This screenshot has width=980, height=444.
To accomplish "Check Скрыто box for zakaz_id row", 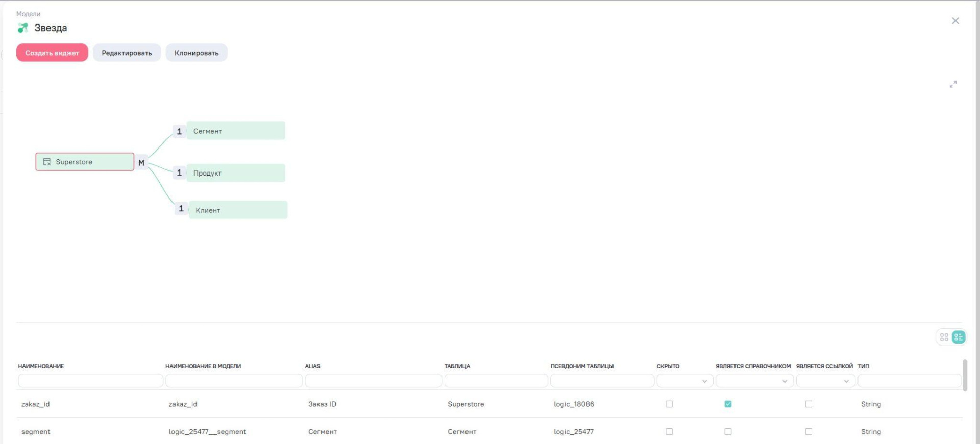I will tap(669, 404).
